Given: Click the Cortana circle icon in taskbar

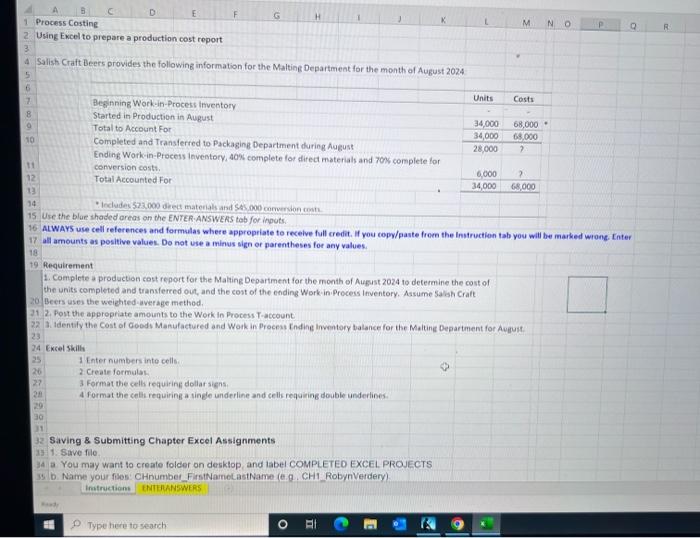Looking at the screenshot, I should pyautogui.click(x=283, y=524).
